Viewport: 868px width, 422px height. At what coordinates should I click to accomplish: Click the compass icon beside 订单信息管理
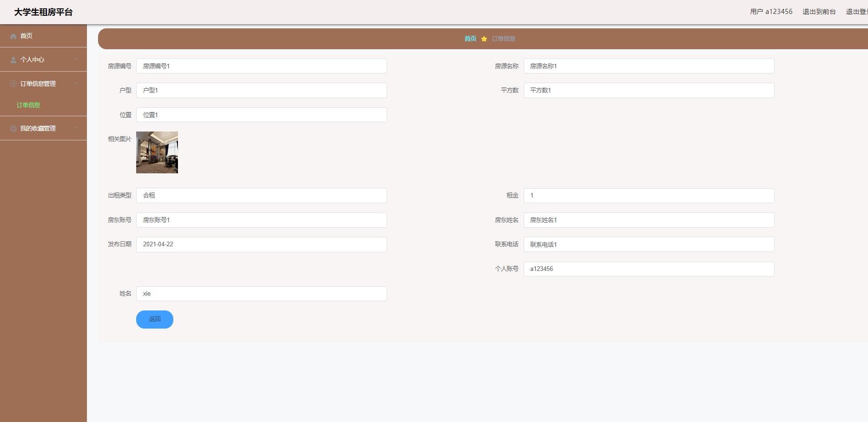[x=13, y=84]
